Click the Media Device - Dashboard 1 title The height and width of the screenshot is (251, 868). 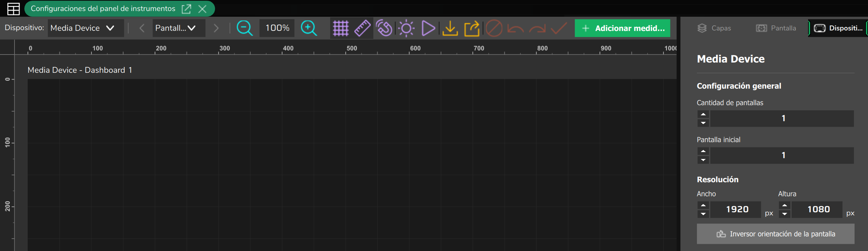80,70
